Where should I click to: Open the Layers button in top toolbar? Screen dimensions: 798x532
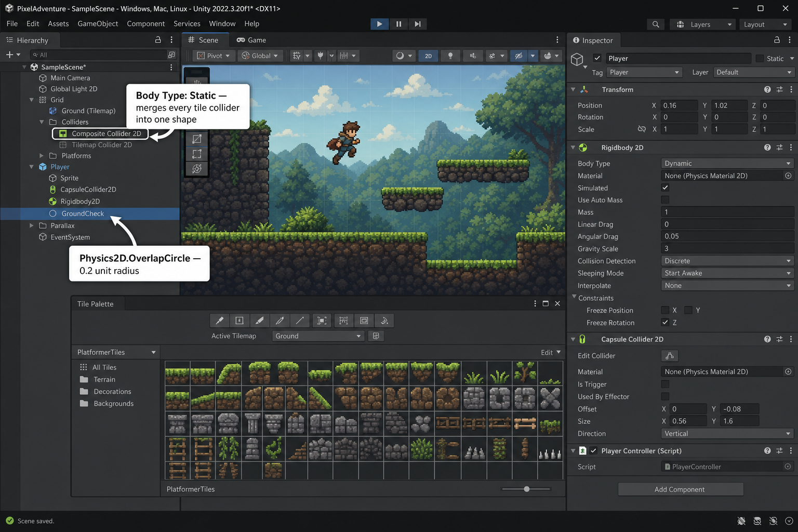[x=703, y=24]
